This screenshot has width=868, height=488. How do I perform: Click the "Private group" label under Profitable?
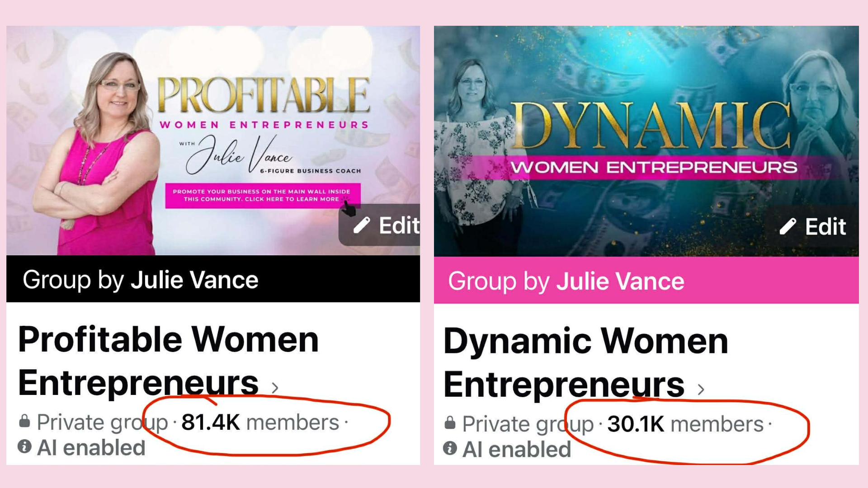102,422
